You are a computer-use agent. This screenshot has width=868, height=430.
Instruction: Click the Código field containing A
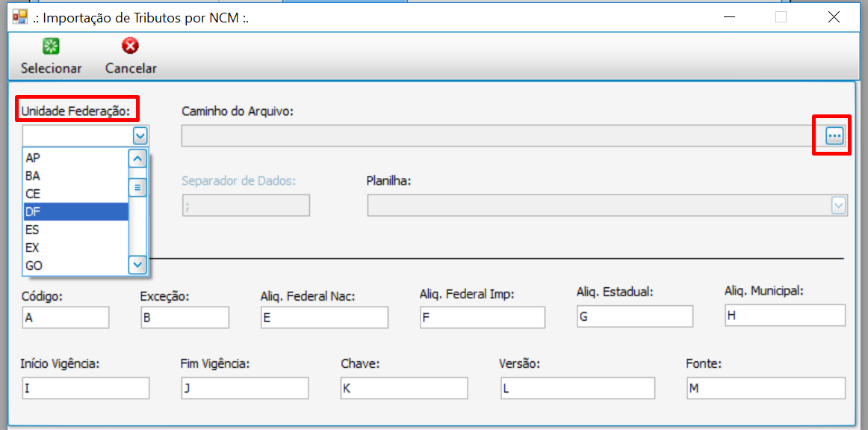click(x=66, y=318)
